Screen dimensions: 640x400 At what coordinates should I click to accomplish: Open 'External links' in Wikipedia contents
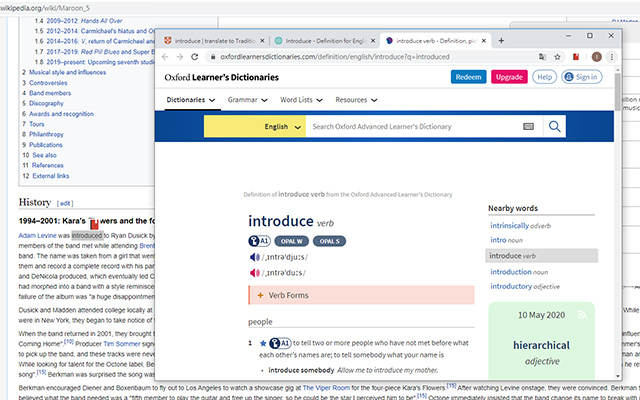click(x=51, y=176)
